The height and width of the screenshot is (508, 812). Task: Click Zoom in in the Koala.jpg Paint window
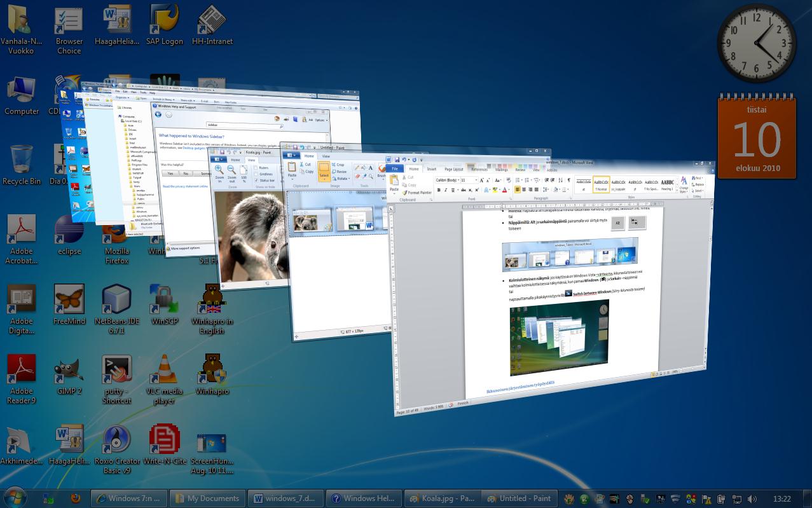pos(219,173)
